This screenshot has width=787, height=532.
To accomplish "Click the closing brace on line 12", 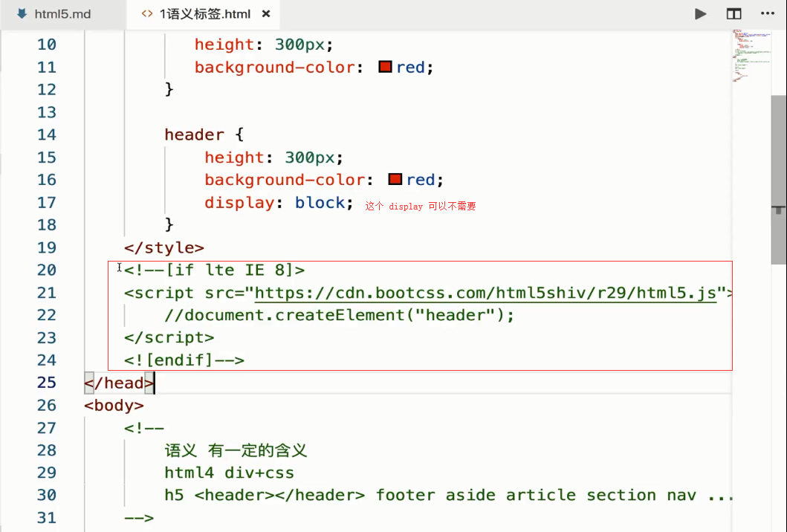I will [169, 89].
